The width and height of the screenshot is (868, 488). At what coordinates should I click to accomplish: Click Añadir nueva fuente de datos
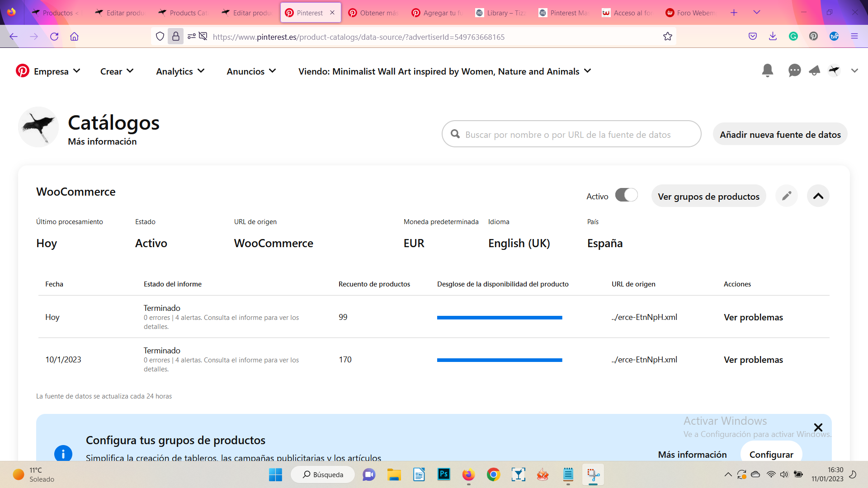[x=780, y=134]
